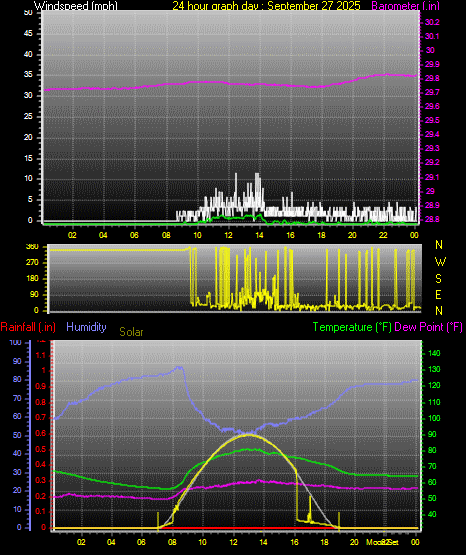
Task: Click the 360 value on the wind direction axis
Action: pos(32,247)
